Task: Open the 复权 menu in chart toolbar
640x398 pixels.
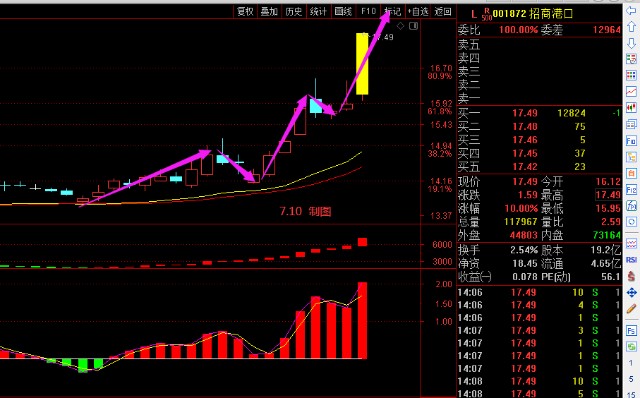Action: click(x=245, y=11)
